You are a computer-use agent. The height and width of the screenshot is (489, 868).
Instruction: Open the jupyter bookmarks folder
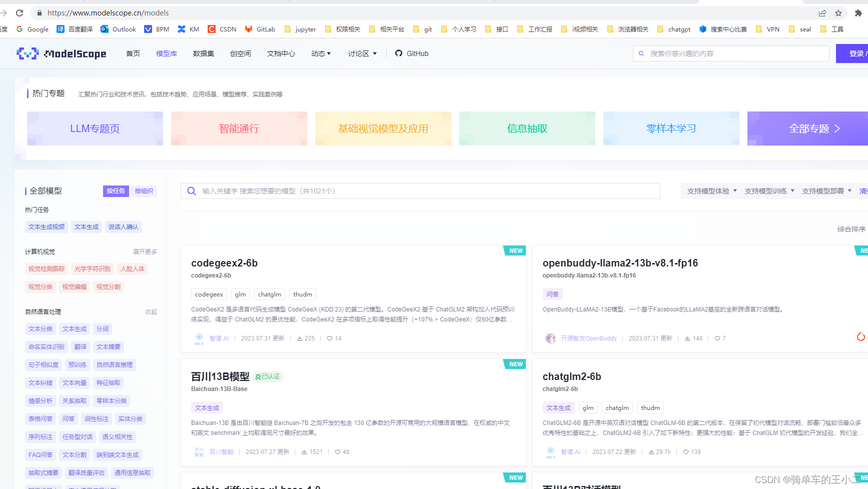click(x=300, y=29)
